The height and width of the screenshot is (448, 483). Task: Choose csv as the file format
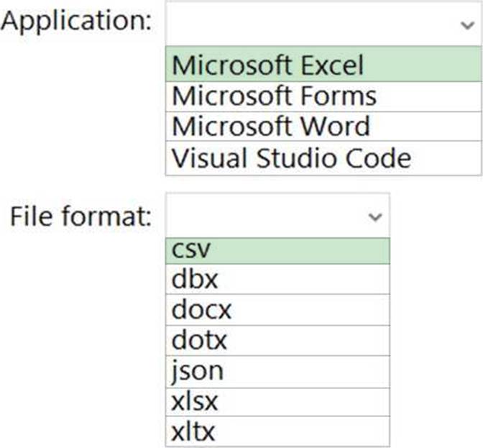(277, 249)
